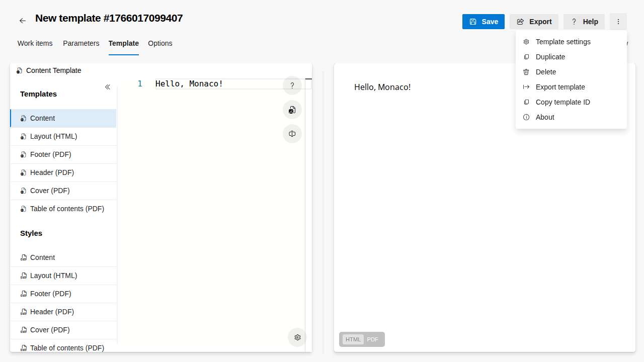Expand the Export dropdown button
This screenshot has width=644, height=362.
tap(534, 22)
